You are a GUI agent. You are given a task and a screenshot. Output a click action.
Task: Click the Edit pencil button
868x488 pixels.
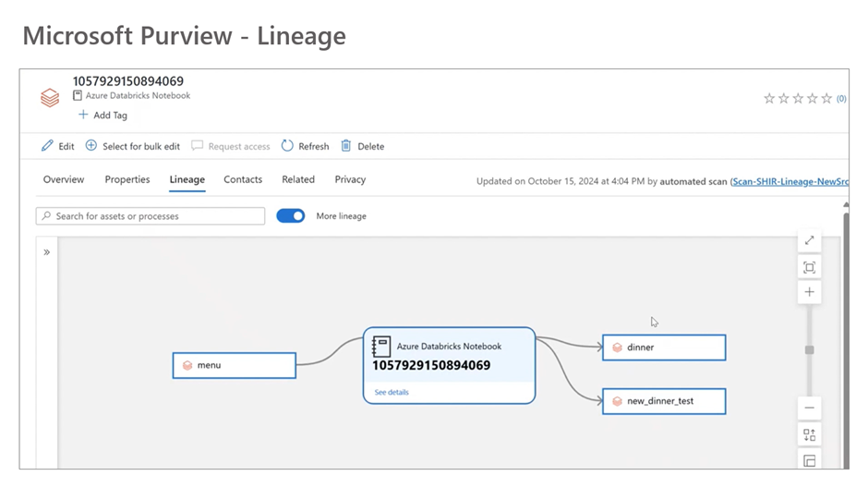click(x=57, y=146)
